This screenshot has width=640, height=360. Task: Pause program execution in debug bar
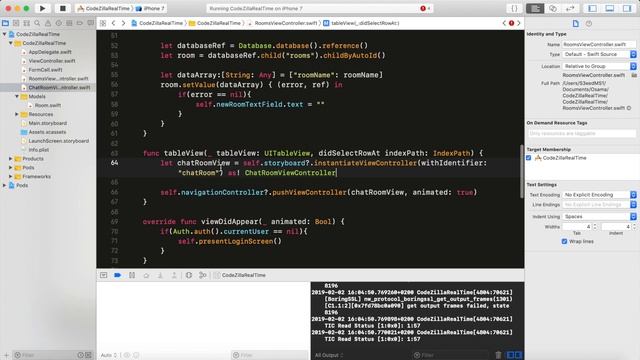132,276
